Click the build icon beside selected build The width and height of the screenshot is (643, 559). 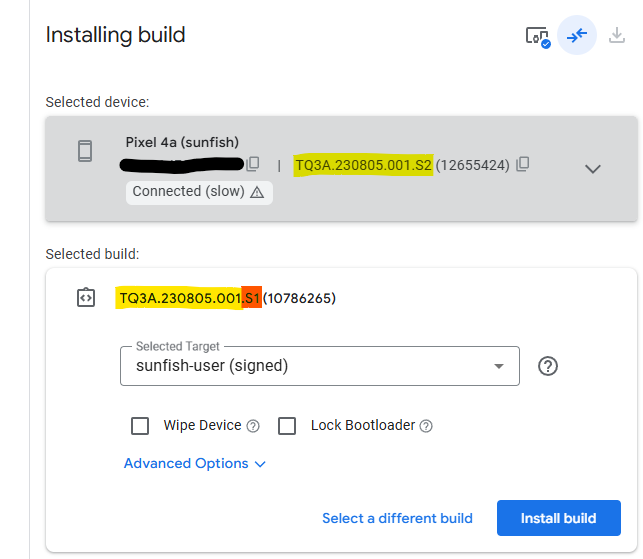86,298
